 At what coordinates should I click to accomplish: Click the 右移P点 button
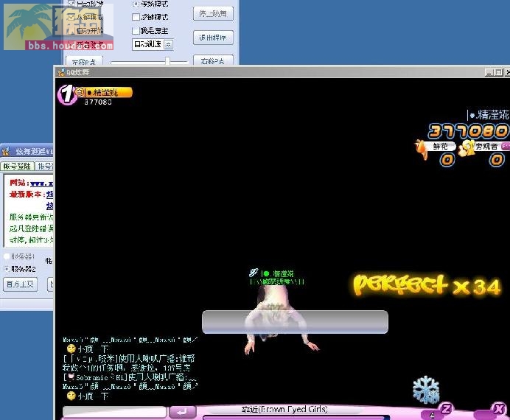point(213,60)
